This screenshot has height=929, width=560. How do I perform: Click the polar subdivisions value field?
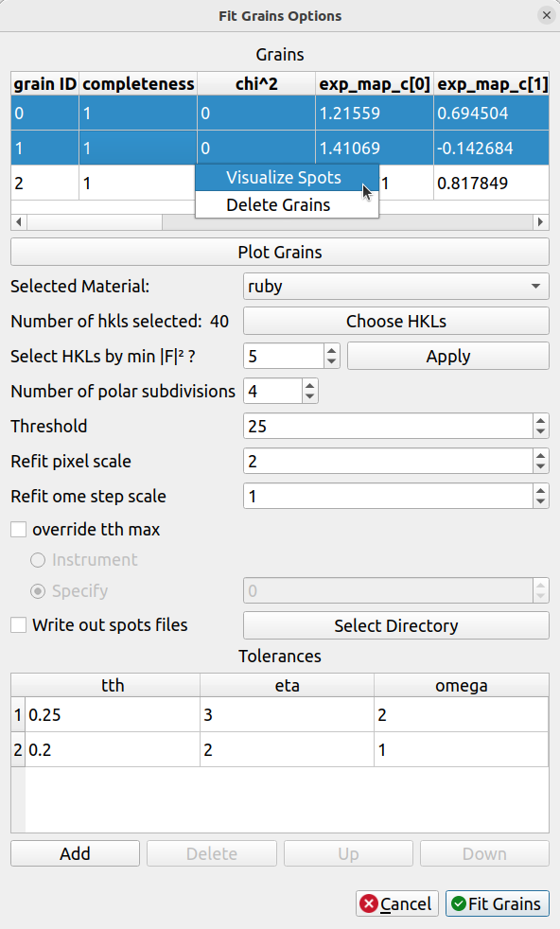click(x=272, y=391)
